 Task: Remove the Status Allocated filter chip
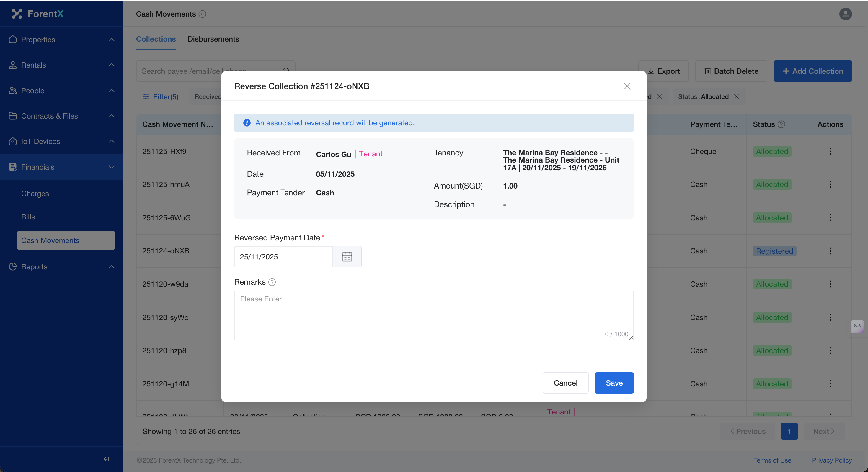(737, 97)
